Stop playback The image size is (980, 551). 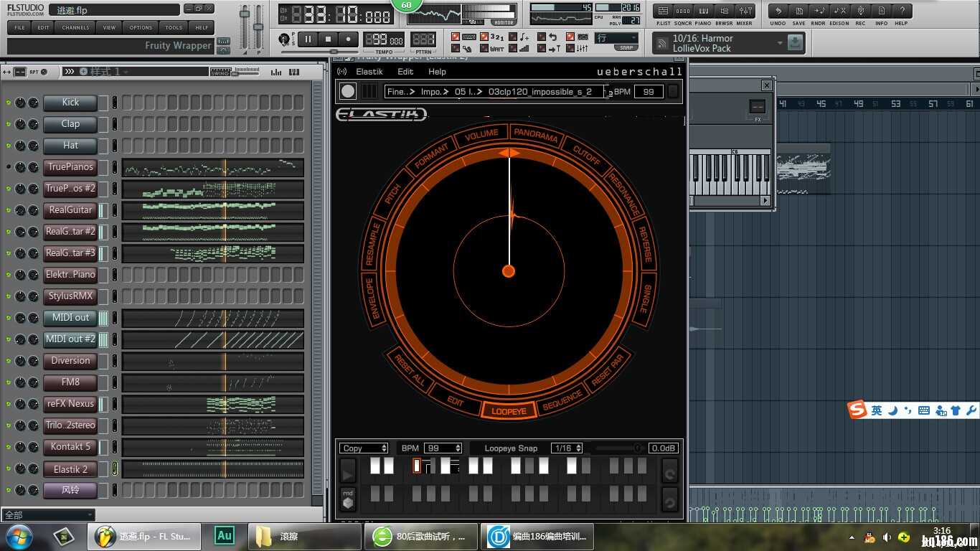tap(329, 39)
